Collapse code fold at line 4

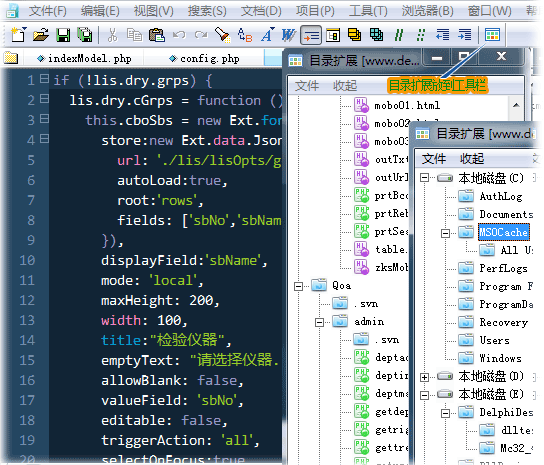pyautogui.click(x=44, y=139)
